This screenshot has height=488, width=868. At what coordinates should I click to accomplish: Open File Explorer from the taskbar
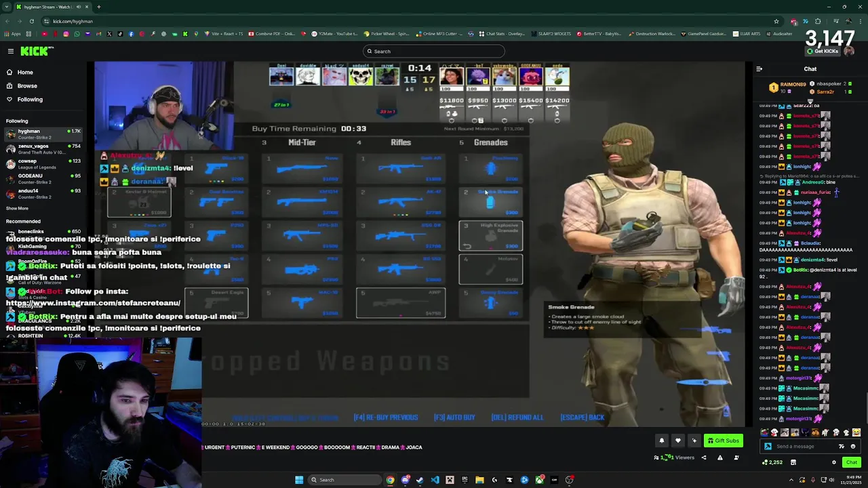tap(479, 480)
